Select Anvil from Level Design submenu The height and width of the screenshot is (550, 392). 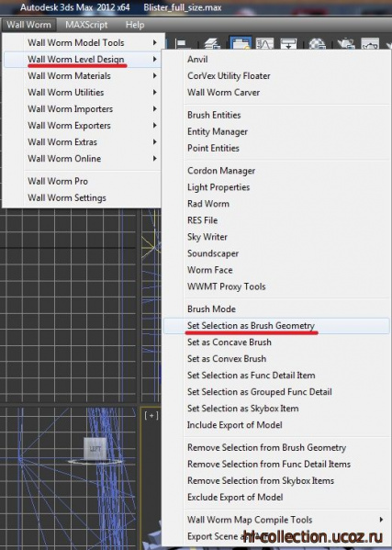click(197, 60)
